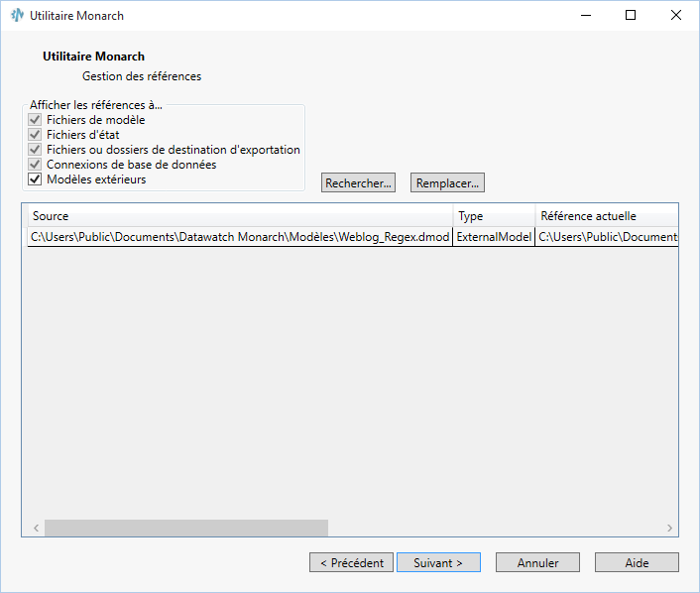Screen dimensions: 700x593
Task: Click the scroll right arrow
Action: pos(669,528)
